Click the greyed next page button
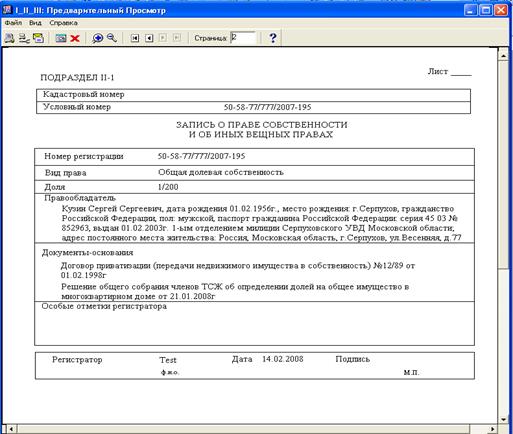 click(163, 38)
